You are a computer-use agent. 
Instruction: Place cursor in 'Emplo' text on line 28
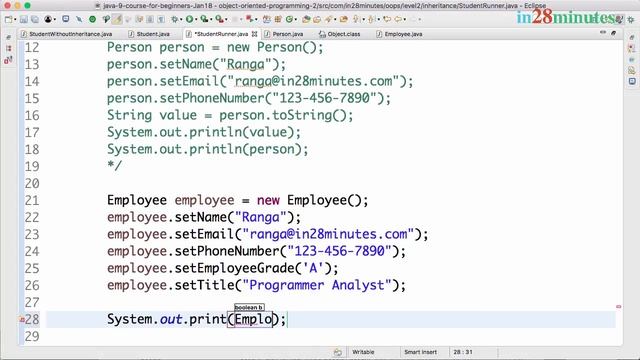(253, 319)
